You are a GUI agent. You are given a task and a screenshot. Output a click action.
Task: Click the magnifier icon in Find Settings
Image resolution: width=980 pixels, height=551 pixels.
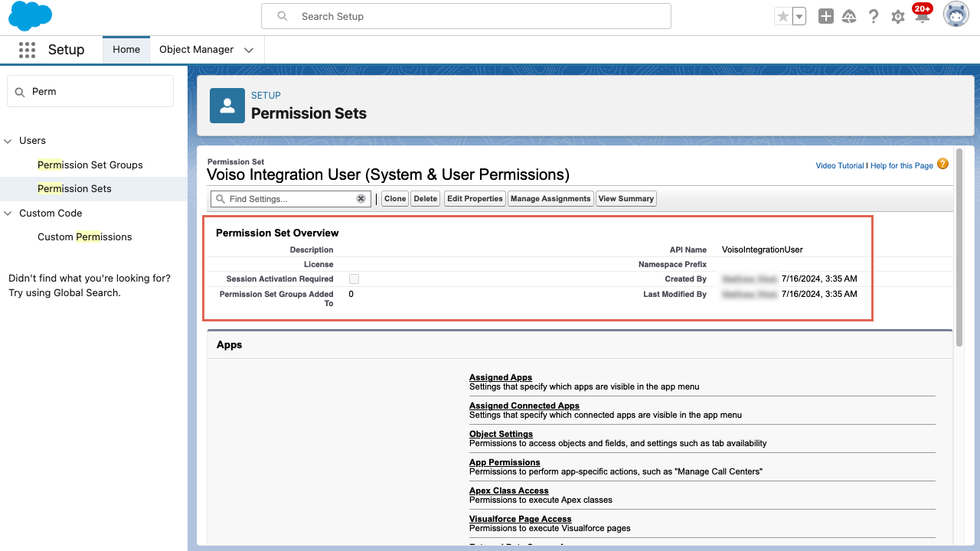220,199
